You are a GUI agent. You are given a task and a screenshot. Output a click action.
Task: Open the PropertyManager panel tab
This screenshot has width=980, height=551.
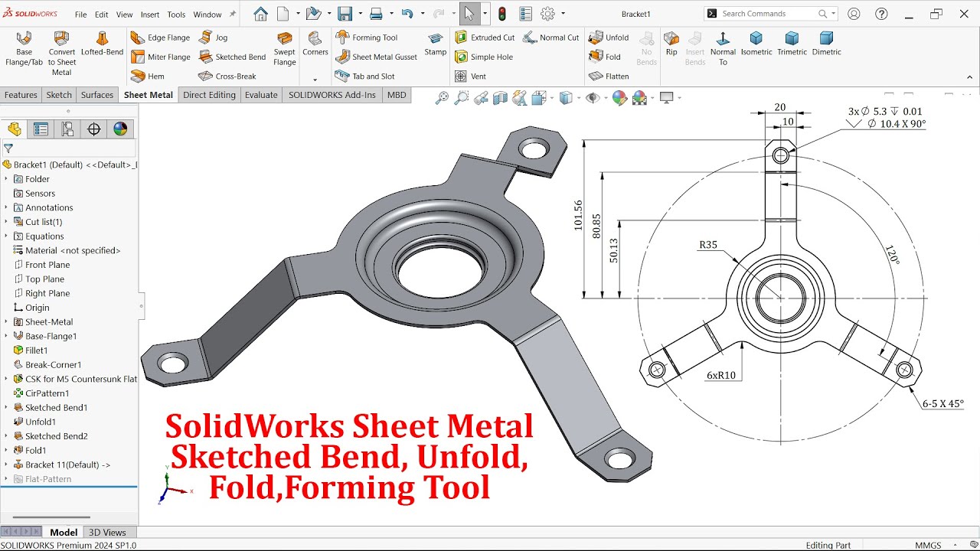41,129
